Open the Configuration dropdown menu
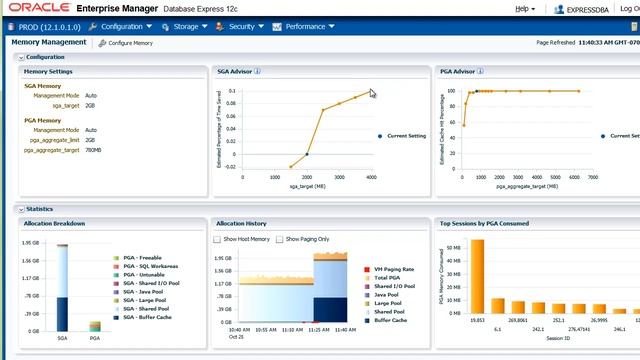 (x=126, y=27)
